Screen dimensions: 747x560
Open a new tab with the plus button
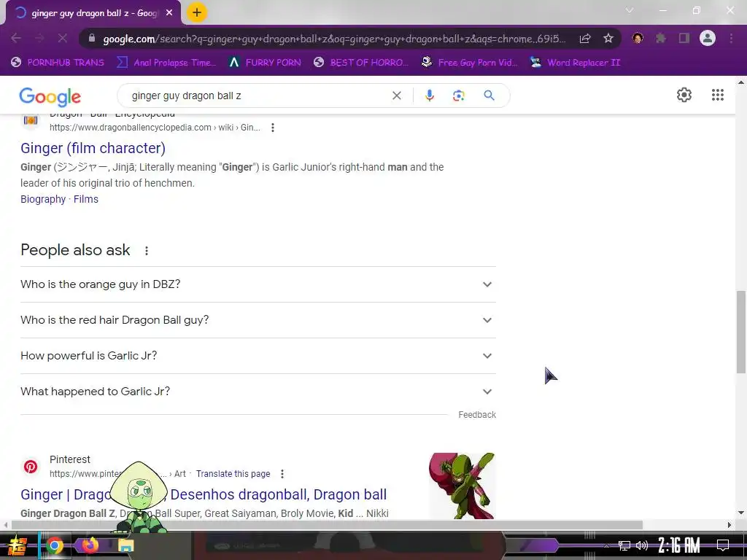197,13
